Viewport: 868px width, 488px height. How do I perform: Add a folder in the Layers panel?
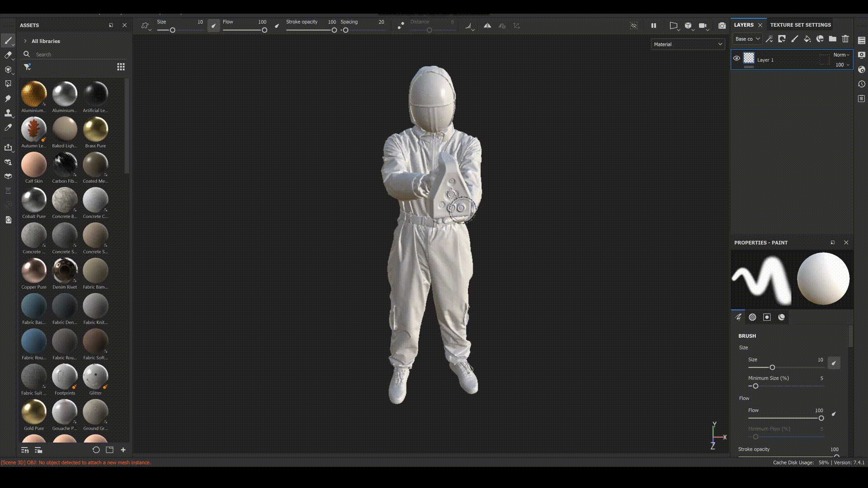click(832, 39)
